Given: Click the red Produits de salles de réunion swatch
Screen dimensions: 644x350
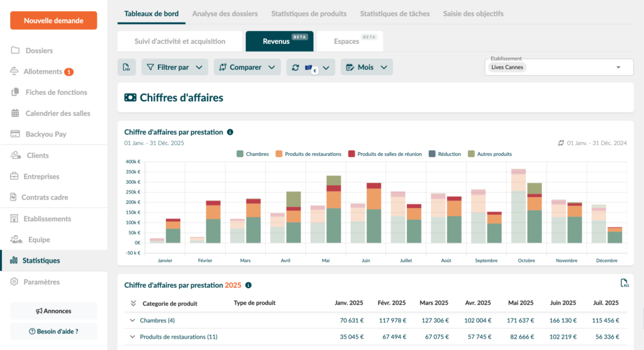Looking at the screenshot, I should click(x=352, y=154).
